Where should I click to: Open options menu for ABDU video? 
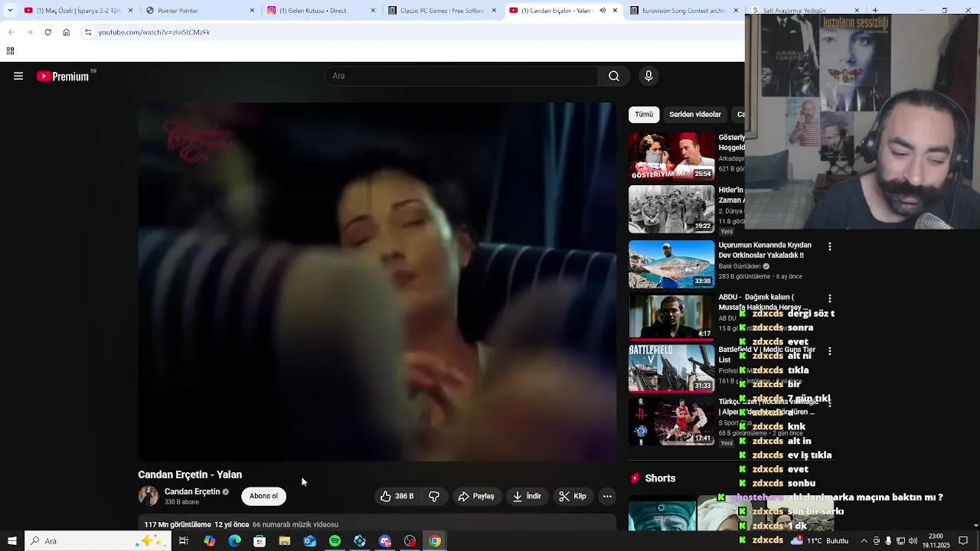pyautogui.click(x=829, y=298)
